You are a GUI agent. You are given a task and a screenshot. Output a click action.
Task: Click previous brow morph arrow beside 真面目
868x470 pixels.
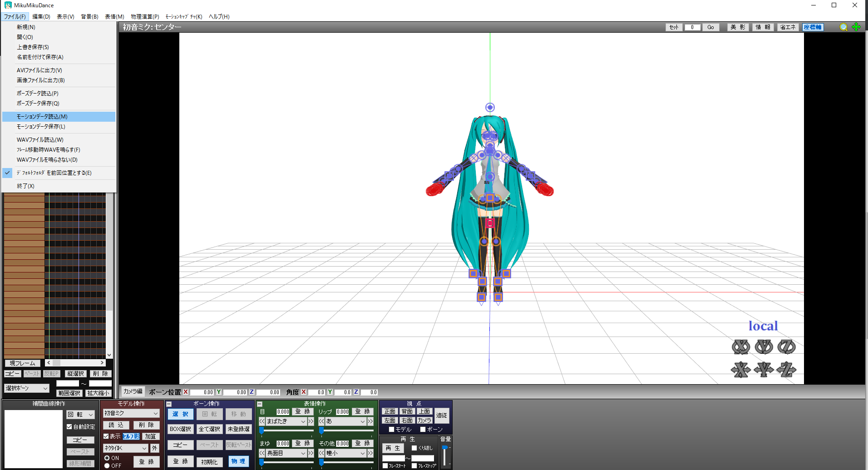tap(262, 453)
